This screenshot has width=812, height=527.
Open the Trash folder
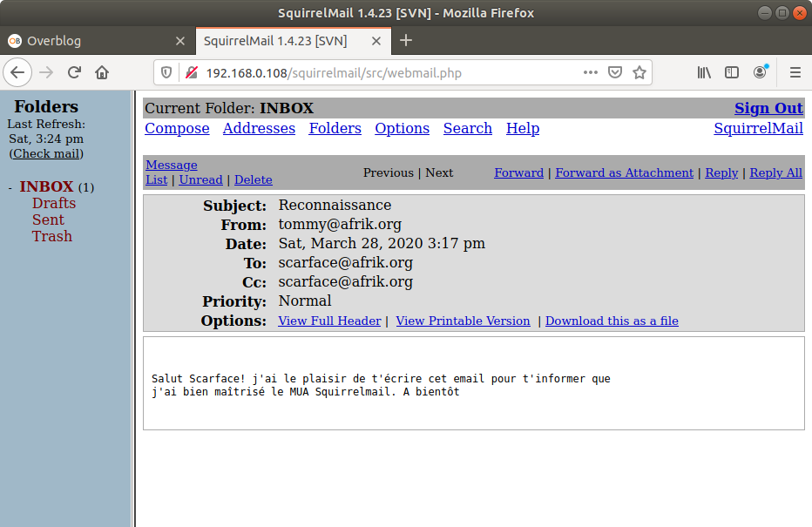click(51, 236)
